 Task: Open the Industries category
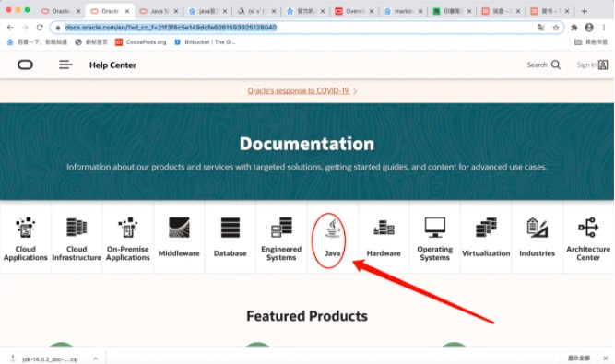coord(537,237)
